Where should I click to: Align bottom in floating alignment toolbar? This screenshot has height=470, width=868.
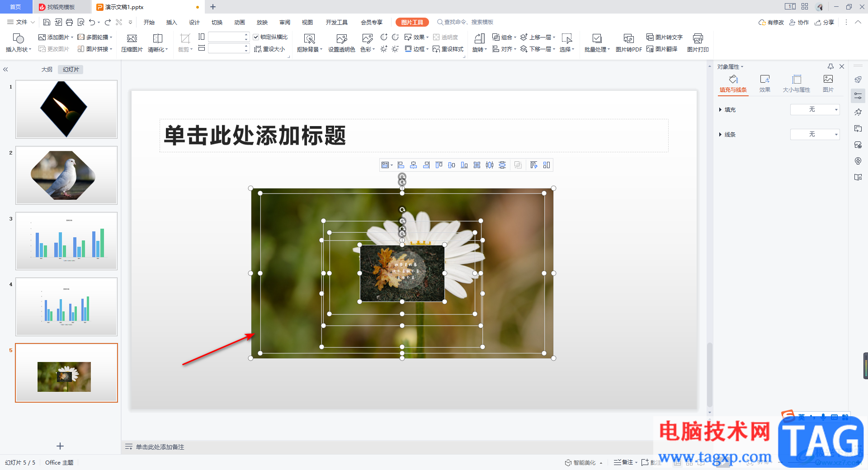pyautogui.click(x=464, y=165)
